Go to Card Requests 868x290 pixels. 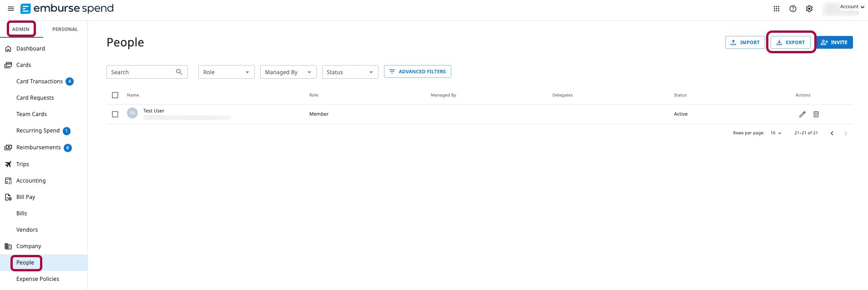[35, 98]
